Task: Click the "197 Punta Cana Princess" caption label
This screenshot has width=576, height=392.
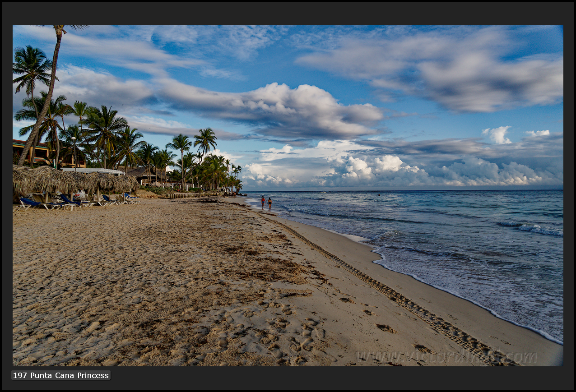Action: click(x=60, y=375)
